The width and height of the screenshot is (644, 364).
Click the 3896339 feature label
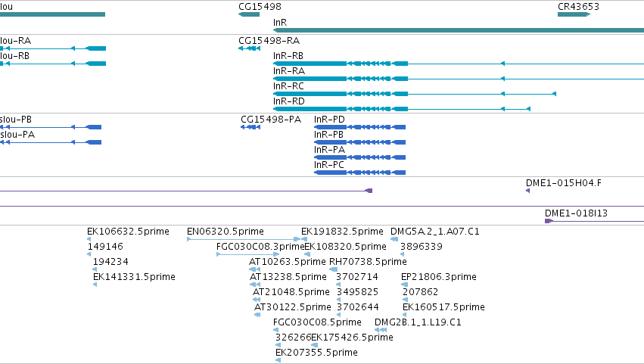pyautogui.click(x=422, y=247)
